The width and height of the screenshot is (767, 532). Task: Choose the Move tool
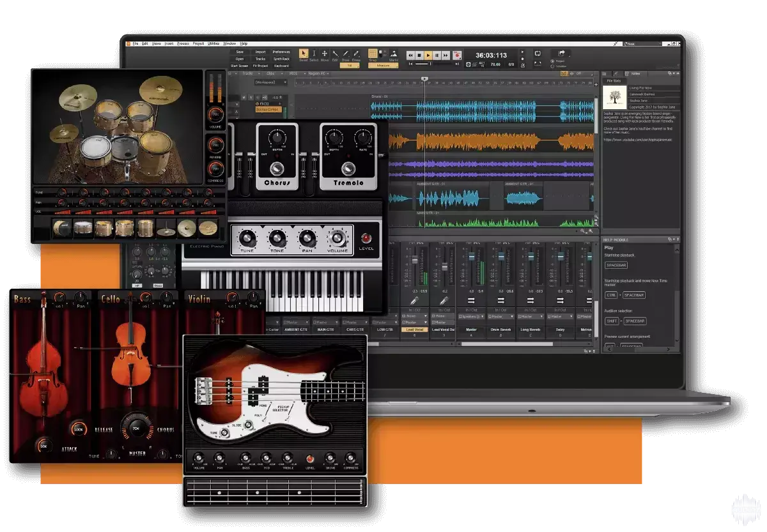click(324, 54)
